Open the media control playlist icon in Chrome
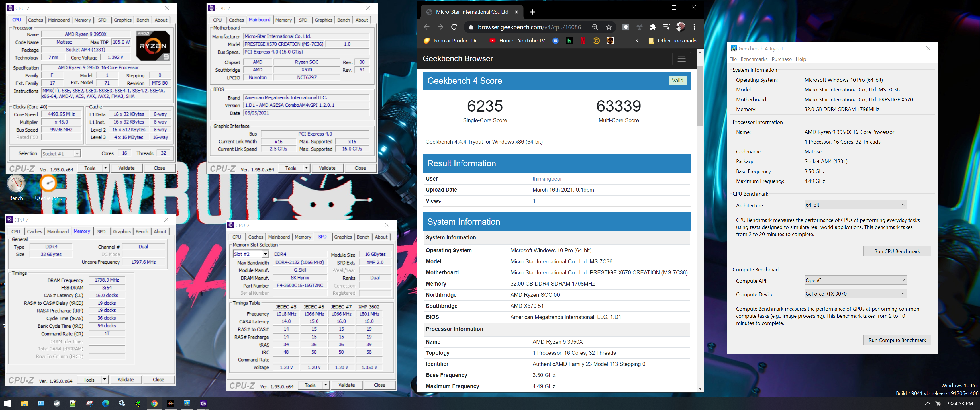Viewport: 980px width, 410px height. [667, 27]
